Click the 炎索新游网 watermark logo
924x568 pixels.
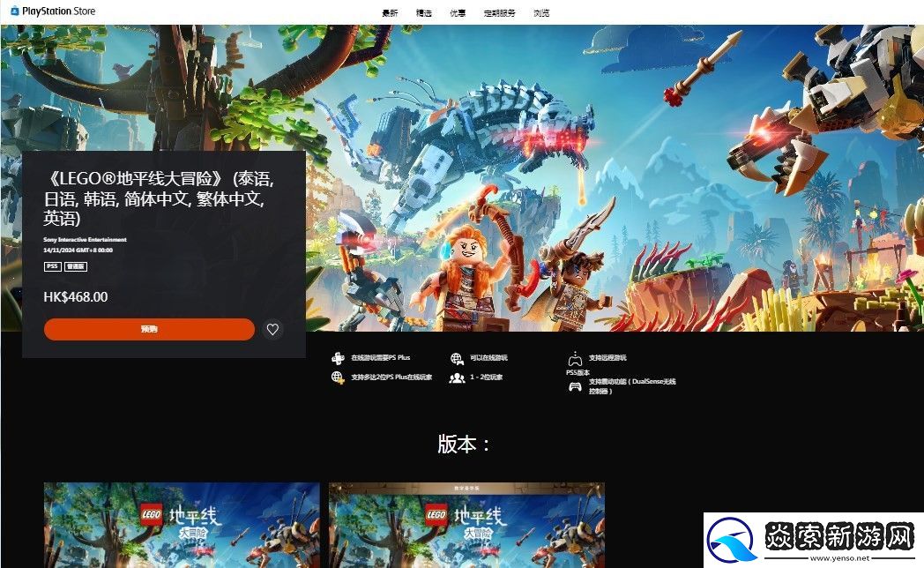[x=813, y=540]
